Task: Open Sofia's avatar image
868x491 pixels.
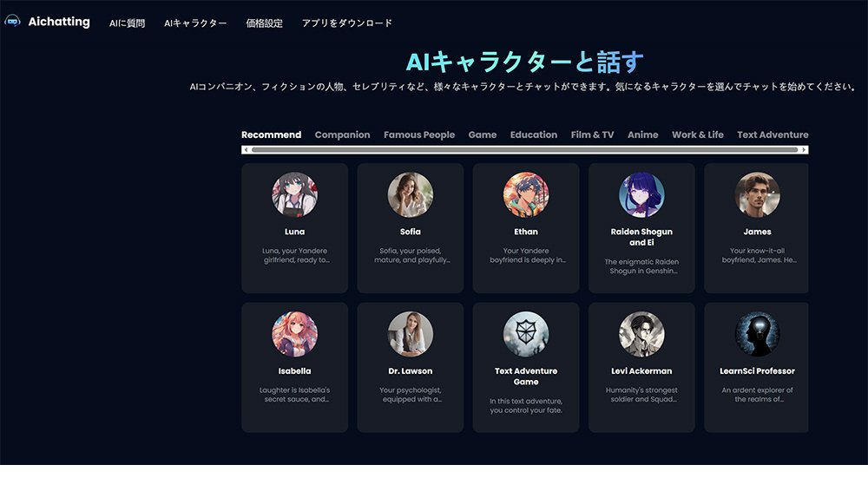Action: point(411,194)
